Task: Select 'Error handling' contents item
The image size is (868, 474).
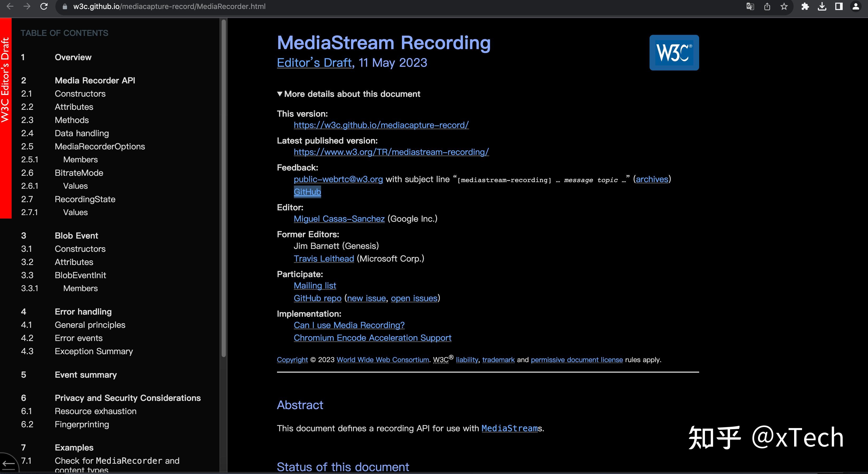Action: [x=83, y=312]
